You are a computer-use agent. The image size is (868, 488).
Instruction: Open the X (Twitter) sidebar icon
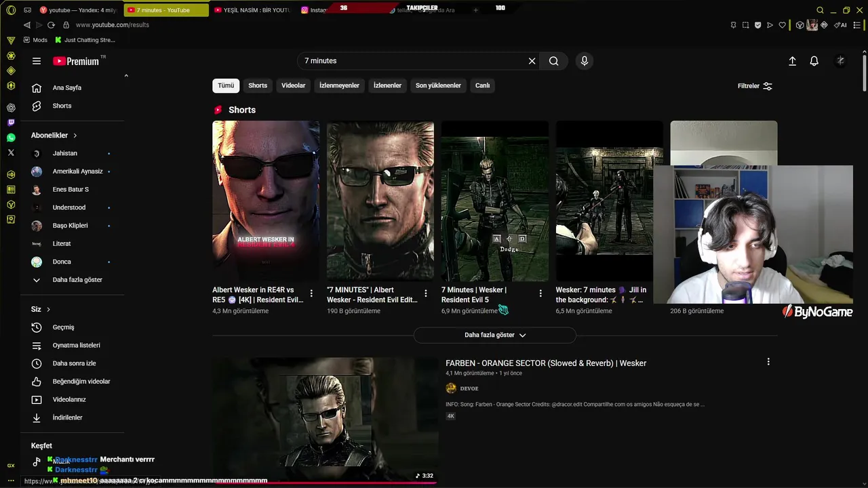[x=11, y=152]
